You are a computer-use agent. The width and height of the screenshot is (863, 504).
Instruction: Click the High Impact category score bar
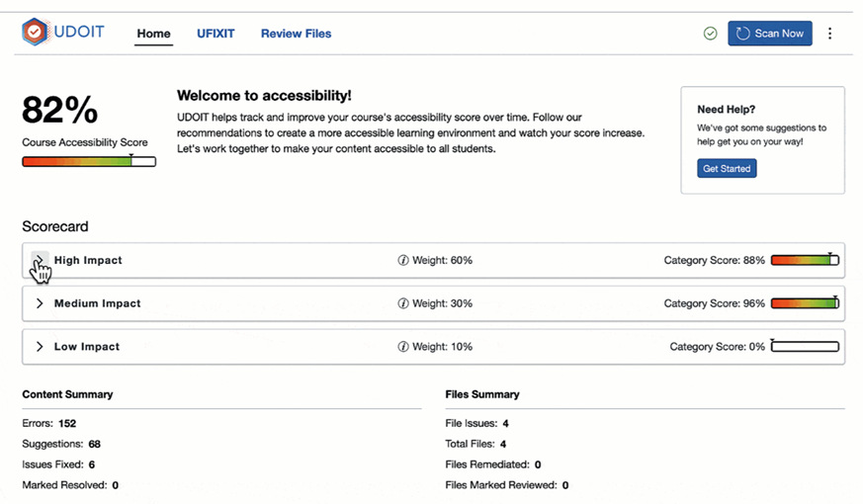pos(806,260)
